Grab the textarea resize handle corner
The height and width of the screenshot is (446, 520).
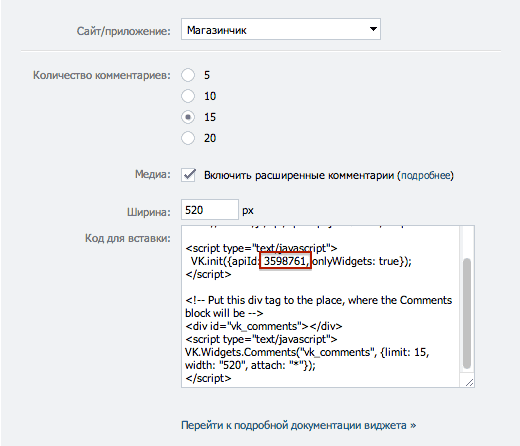(469, 382)
